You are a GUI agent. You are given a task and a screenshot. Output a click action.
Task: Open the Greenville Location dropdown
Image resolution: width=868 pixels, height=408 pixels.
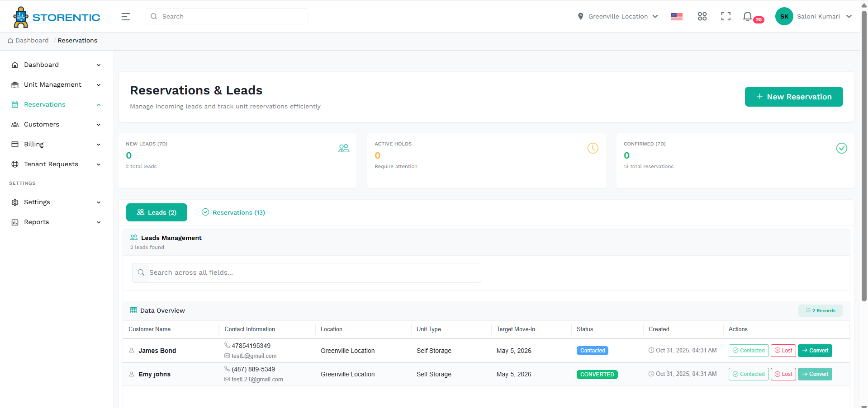point(618,16)
